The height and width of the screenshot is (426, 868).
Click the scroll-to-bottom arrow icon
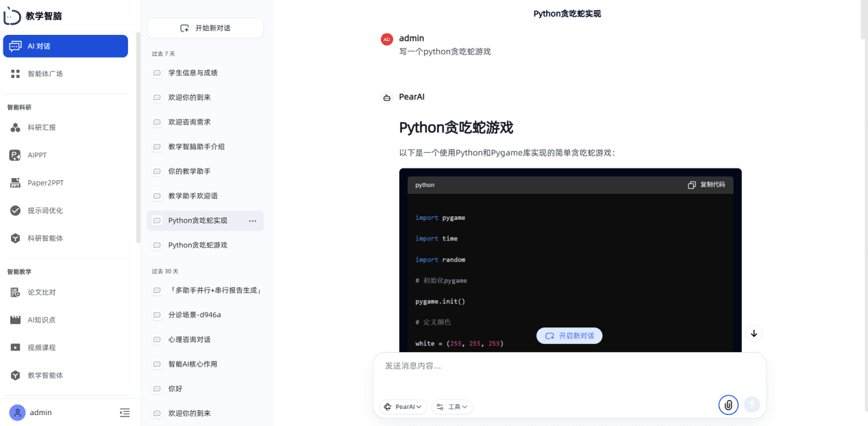pyautogui.click(x=754, y=334)
